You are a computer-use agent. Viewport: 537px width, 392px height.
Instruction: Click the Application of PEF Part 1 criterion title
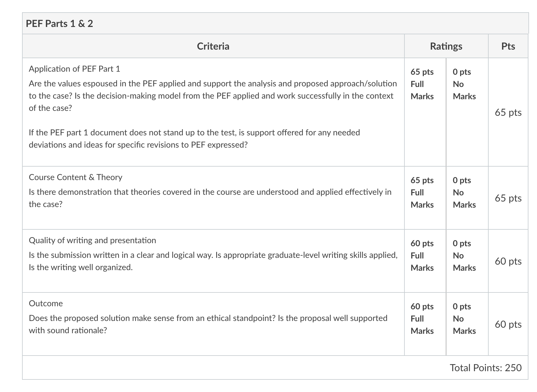click(74, 69)
